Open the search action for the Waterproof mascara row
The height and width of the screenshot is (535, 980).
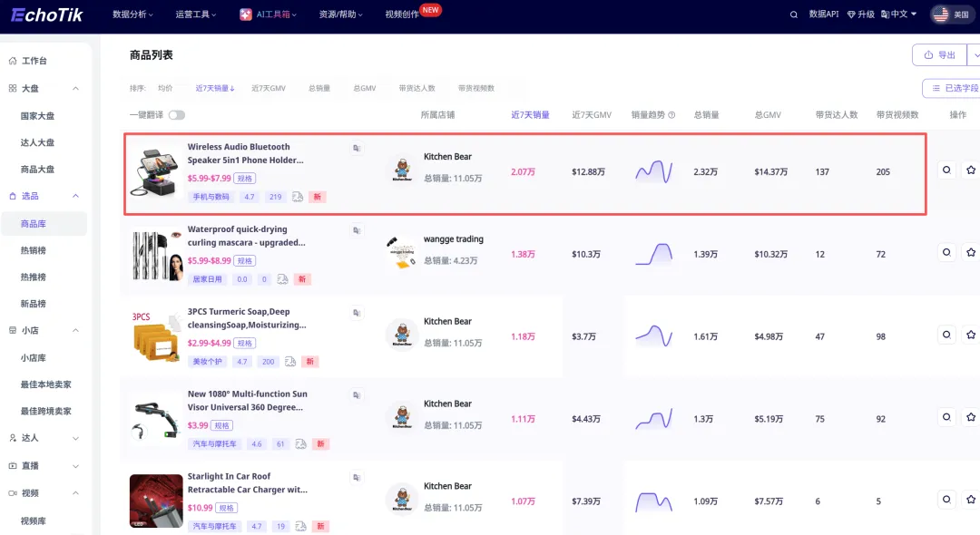[946, 252]
